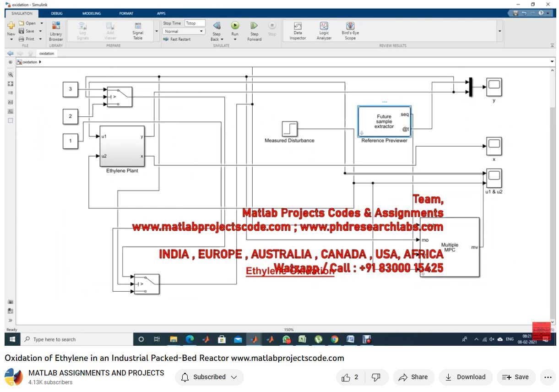This screenshot has height=392, width=559.
Task: Expand the Review Results gallery arrow
Action: point(499,31)
